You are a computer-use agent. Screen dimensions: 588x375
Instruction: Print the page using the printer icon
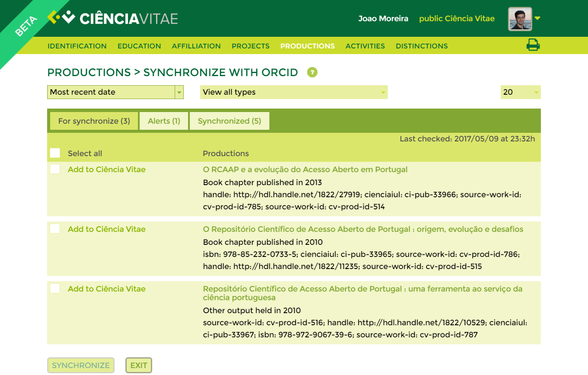point(533,45)
